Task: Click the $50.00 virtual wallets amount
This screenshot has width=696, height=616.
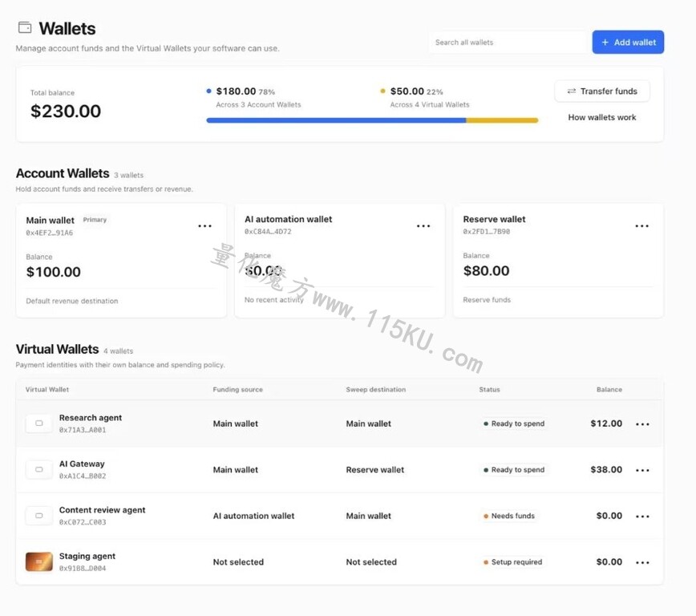Action: [x=407, y=91]
